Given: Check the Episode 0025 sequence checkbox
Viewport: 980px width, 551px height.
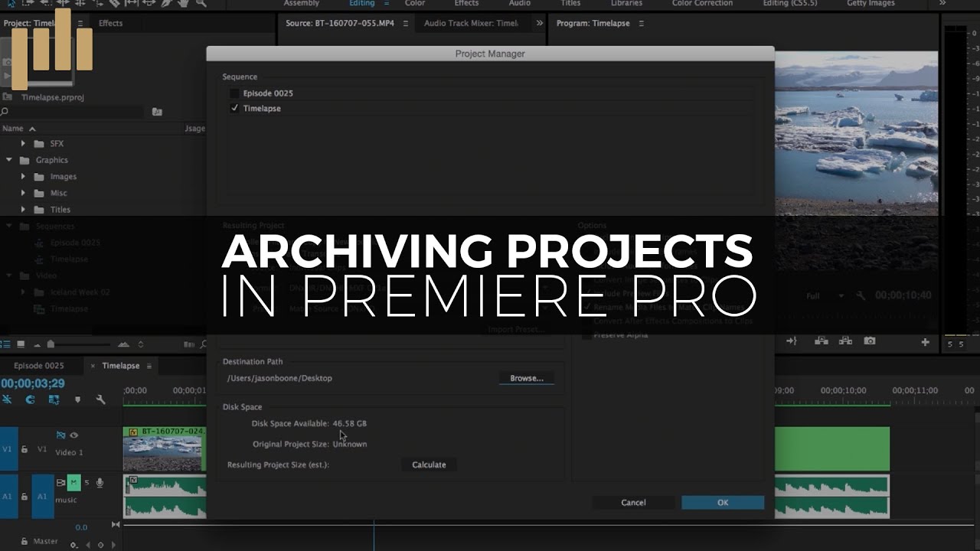Looking at the screenshot, I should tap(235, 93).
